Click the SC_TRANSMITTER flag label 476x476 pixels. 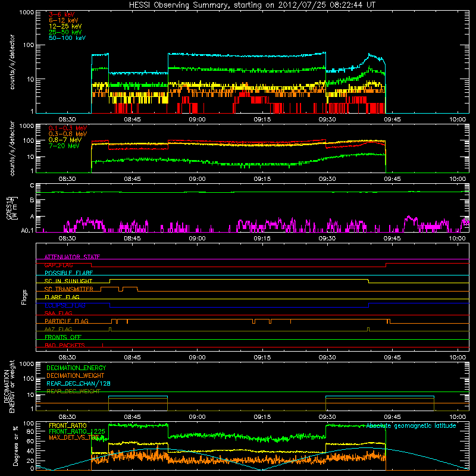coord(69,289)
